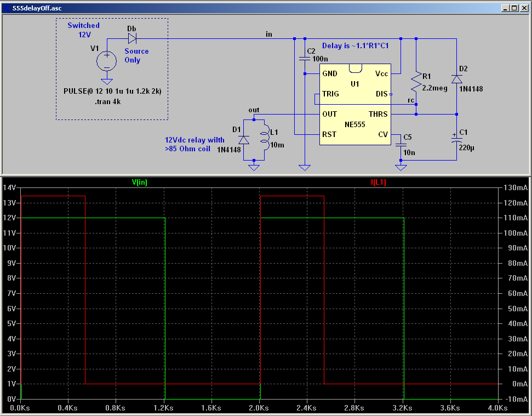
Task: Click the 10n value of C5
Action: coord(409,153)
